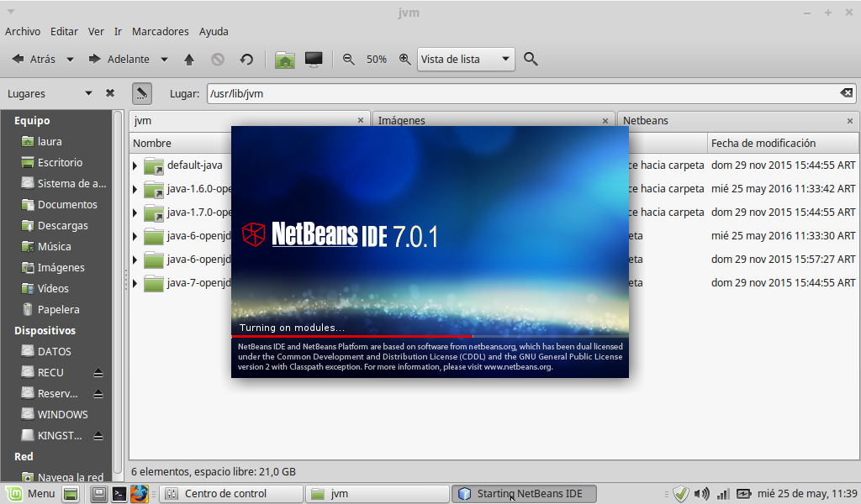Open the Lugares sidebar selector dropdown
Image resolution: width=861 pixels, height=504 pixels.
click(x=88, y=93)
